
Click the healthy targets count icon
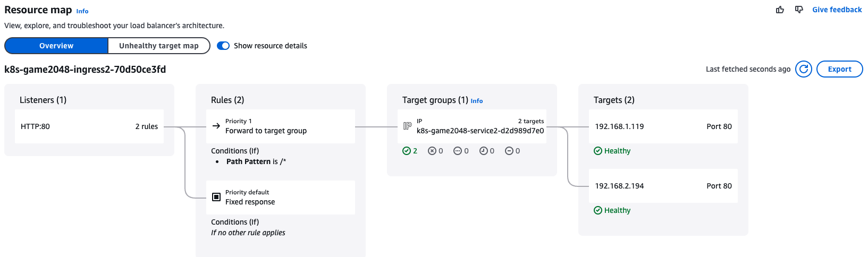407,151
